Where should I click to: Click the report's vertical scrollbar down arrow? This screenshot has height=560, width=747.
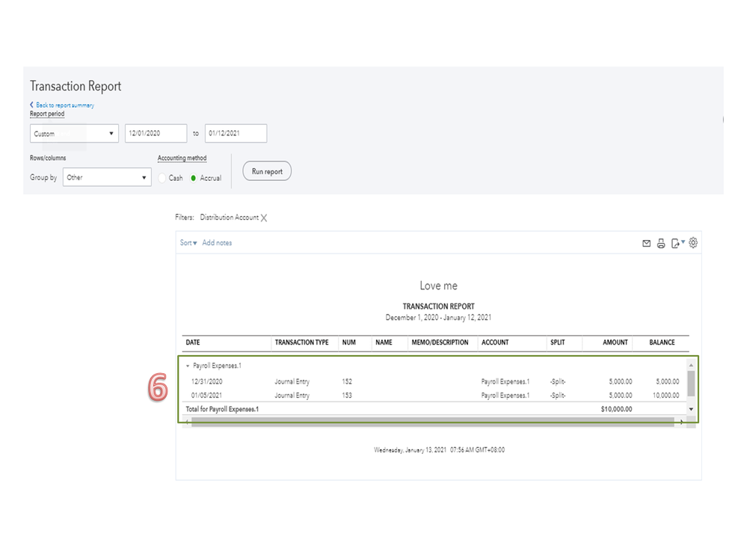(691, 410)
